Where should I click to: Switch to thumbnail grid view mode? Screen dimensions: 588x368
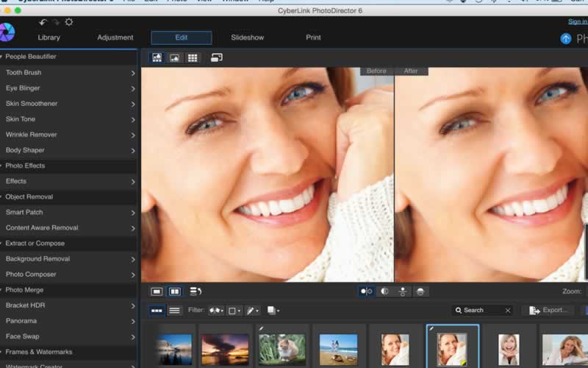click(193, 57)
